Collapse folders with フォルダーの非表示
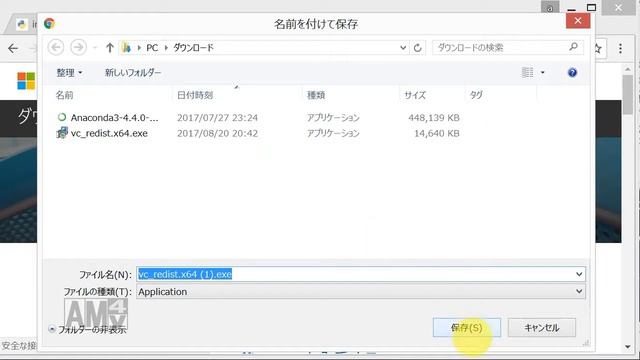Screen dimensions: 640x360 [88, 329]
